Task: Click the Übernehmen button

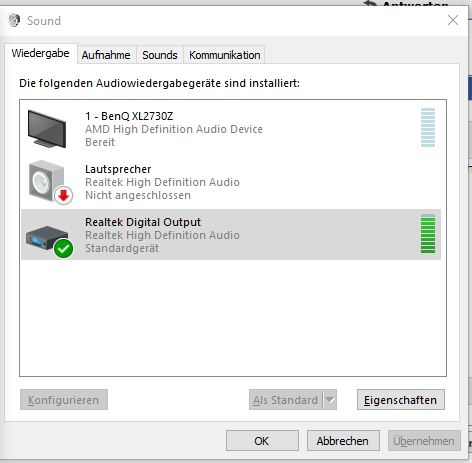Action: (424, 441)
